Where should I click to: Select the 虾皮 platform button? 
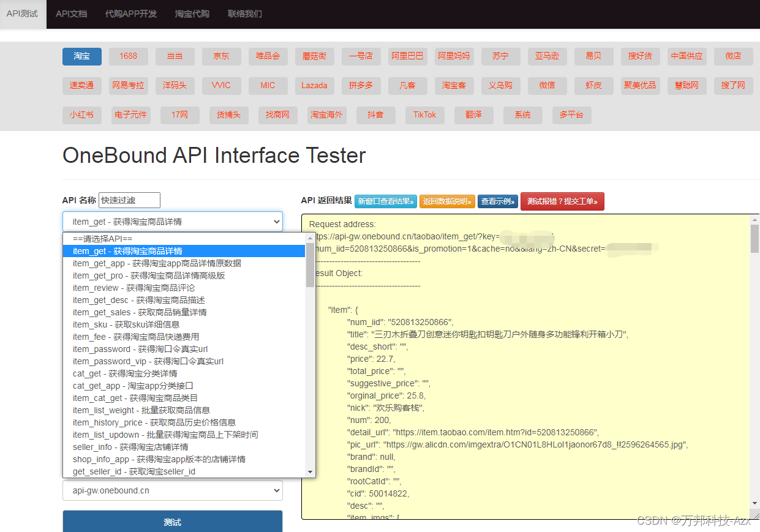[x=594, y=86]
